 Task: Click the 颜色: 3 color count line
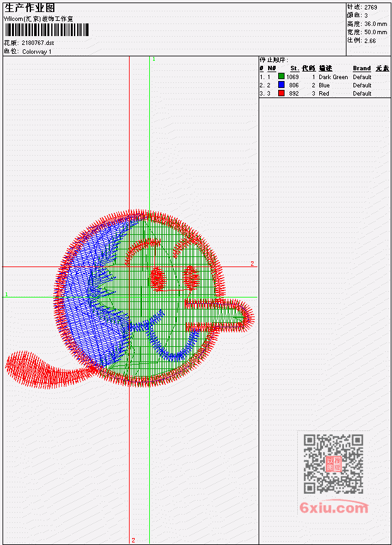[357, 15]
